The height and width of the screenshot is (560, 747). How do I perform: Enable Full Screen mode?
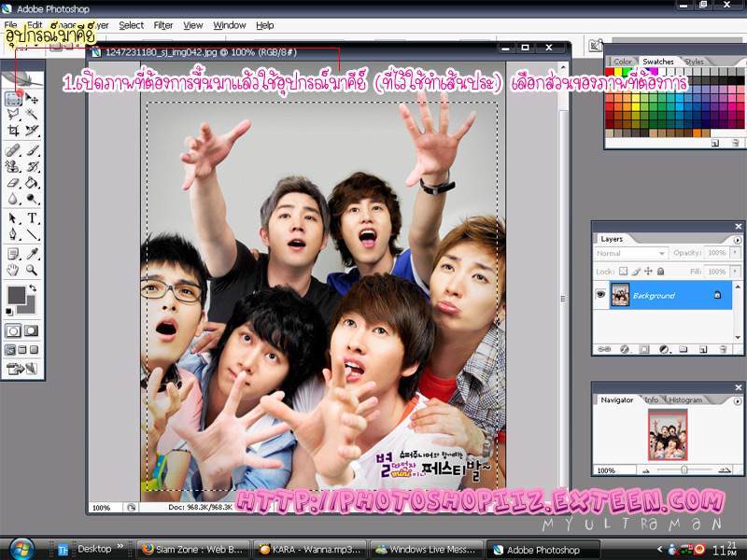(x=34, y=350)
